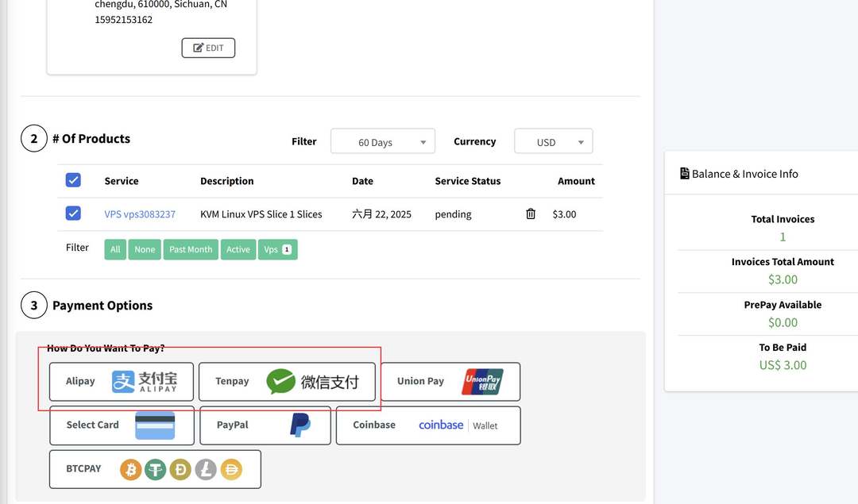
Task: Open the VPS vps3083237 service link
Action: 140,214
